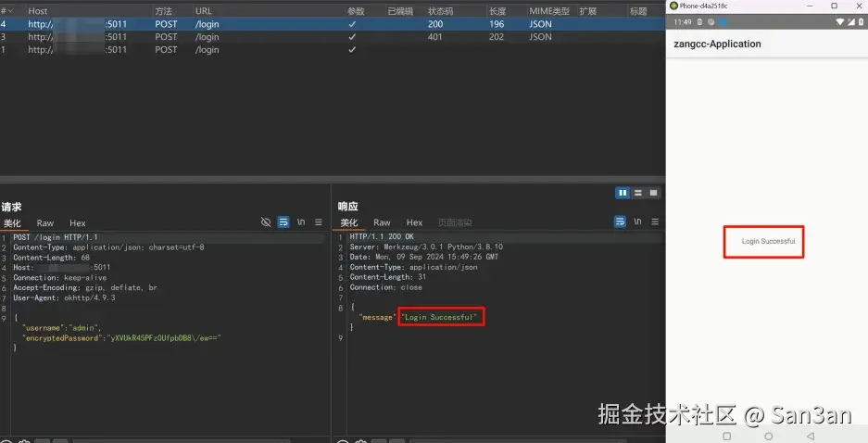Tap Android recent apps square button
868x443 pixels.
coord(727,436)
